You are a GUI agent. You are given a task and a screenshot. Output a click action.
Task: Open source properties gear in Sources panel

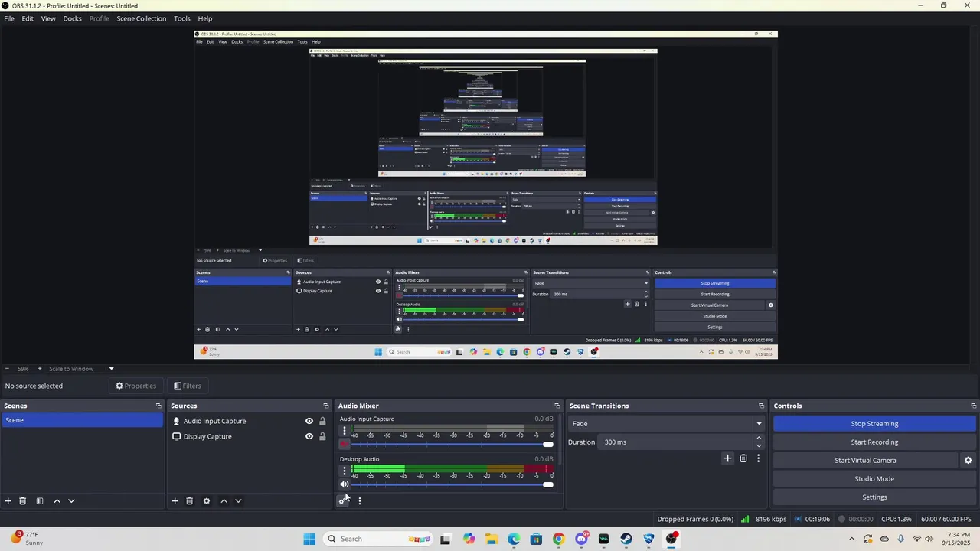pos(207,501)
